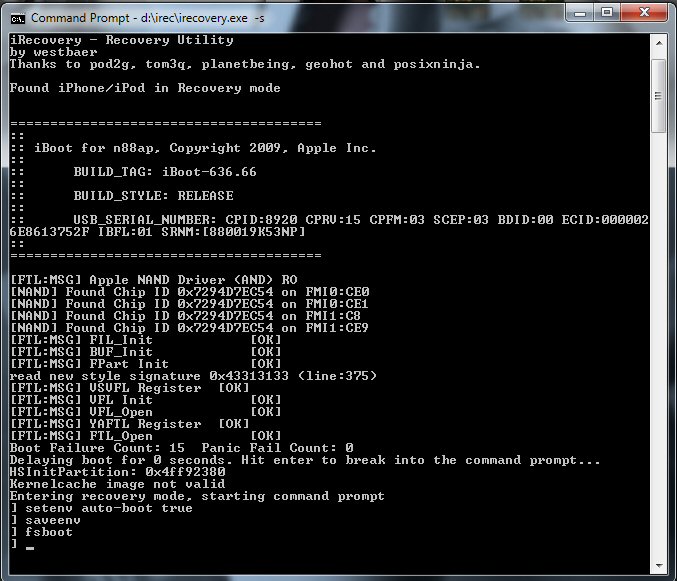Click the 'YAFTL Register [OK]' line
The image size is (677, 581).
point(130,424)
